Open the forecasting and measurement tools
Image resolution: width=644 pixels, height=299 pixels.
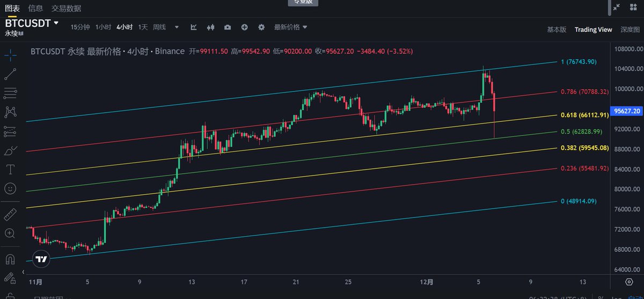click(x=10, y=131)
